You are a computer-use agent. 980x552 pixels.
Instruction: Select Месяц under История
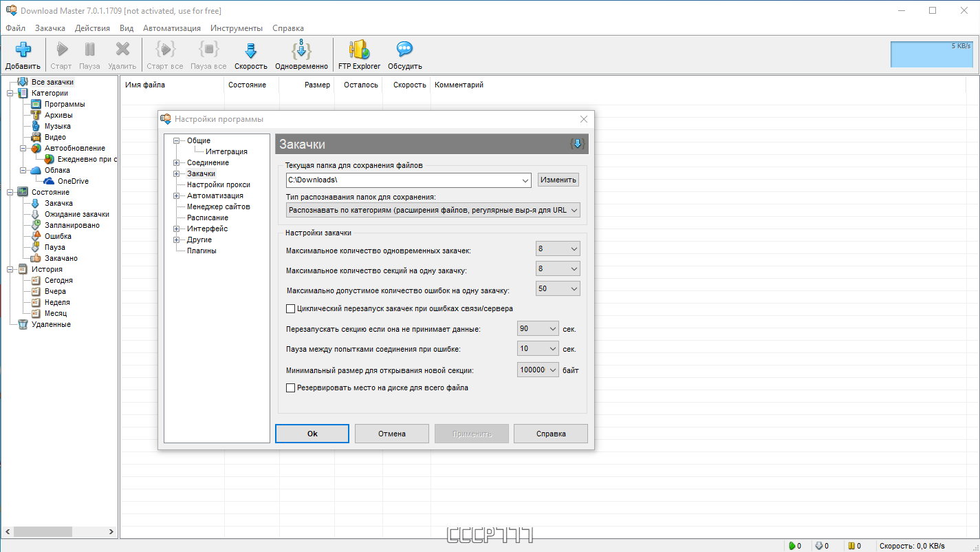click(56, 313)
